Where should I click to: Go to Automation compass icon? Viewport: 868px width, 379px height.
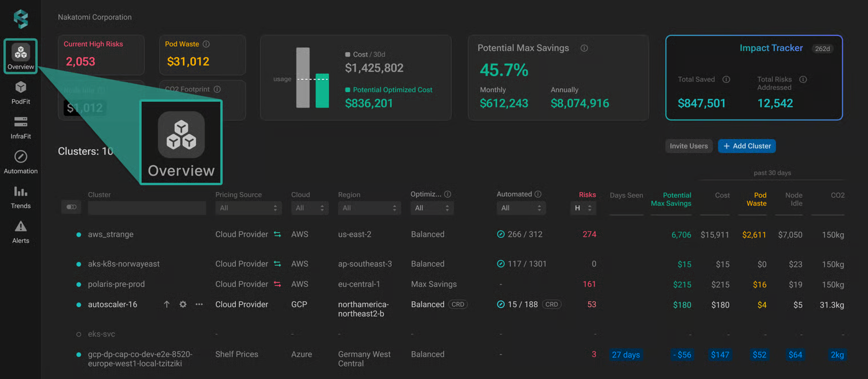[21, 157]
